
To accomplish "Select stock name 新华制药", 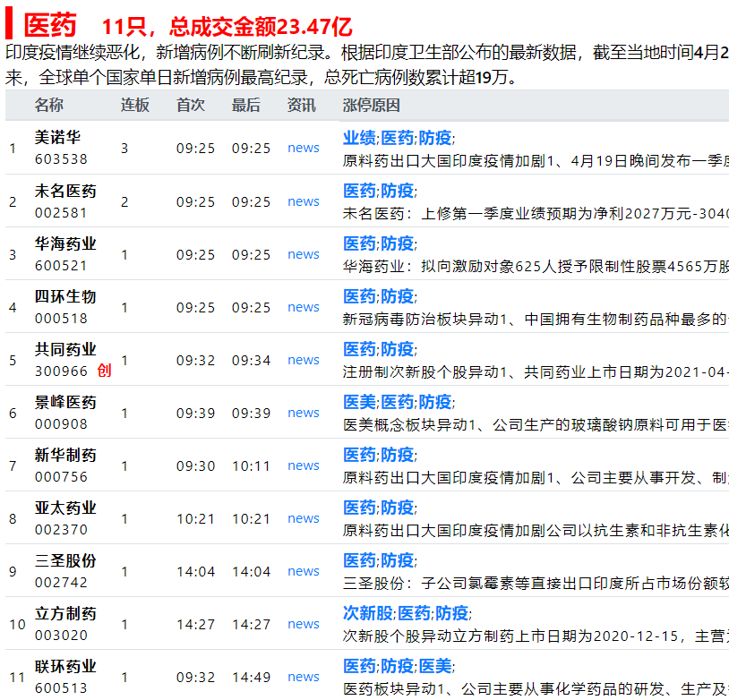I will tap(65, 455).
